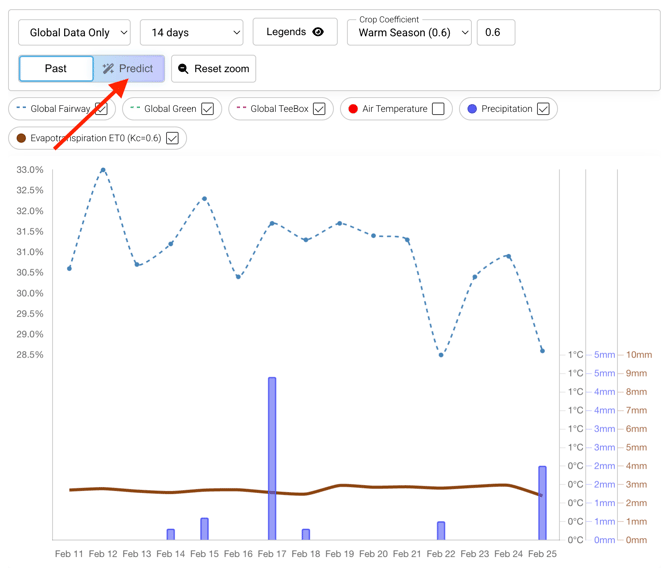Viewport: 670px width, 574px height.
Task: Open the Global Data Only dropdown
Action: point(74,33)
